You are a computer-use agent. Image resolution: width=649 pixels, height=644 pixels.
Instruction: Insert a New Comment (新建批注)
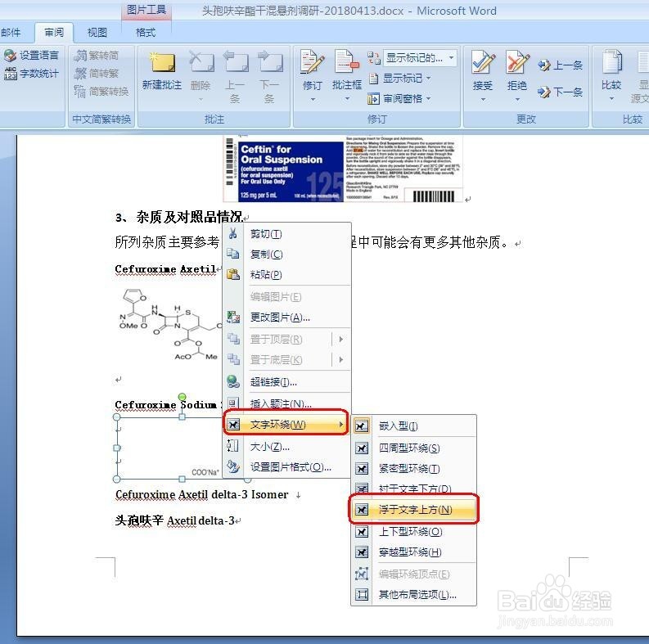point(162,71)
